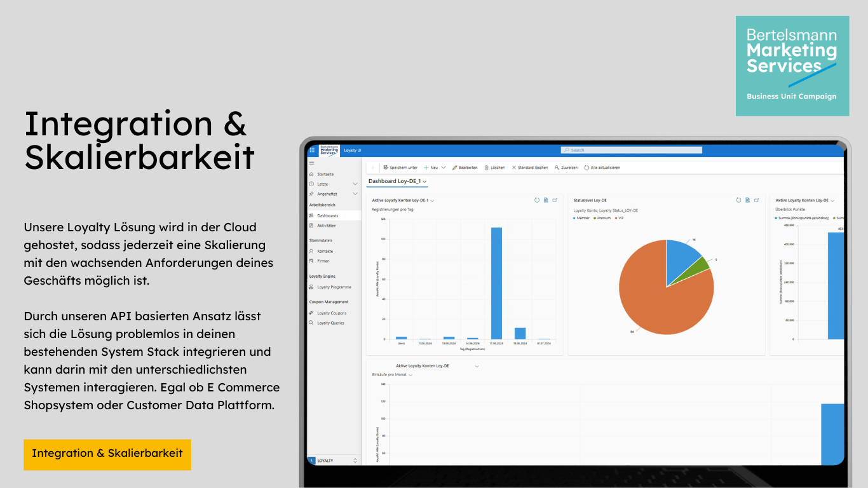The image size is (868, 488).
Task: Click the blue Member pie slice
Action: (x=682, y=261)
